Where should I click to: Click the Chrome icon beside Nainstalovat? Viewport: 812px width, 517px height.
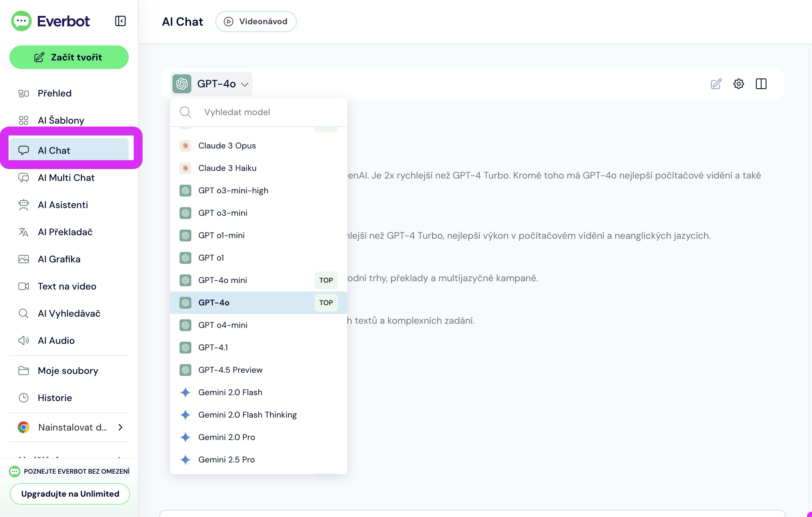pyautogui.click(x=24, y=427)
